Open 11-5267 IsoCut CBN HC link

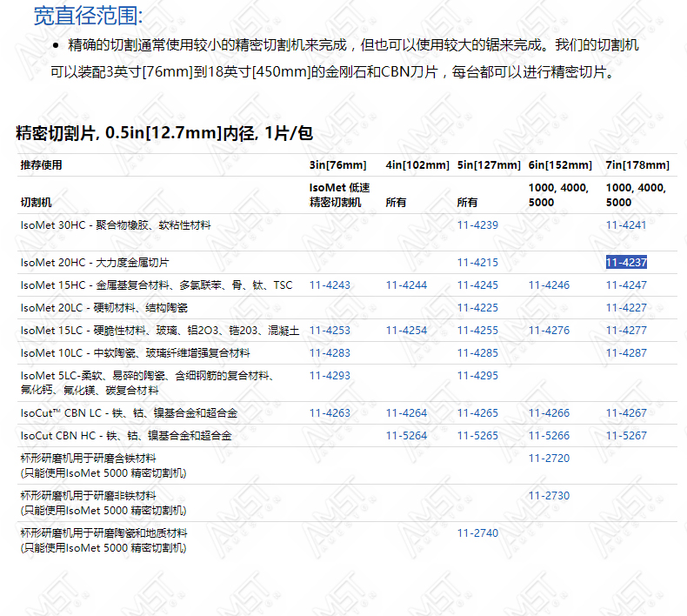point(626,436)
